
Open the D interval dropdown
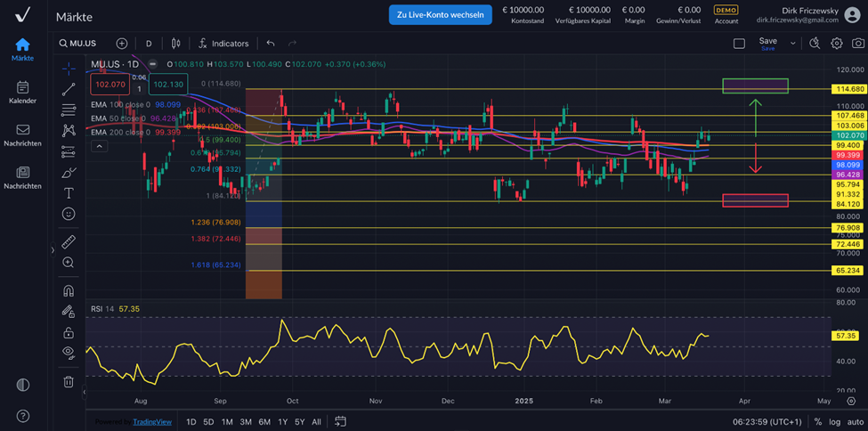coord(149,43)
